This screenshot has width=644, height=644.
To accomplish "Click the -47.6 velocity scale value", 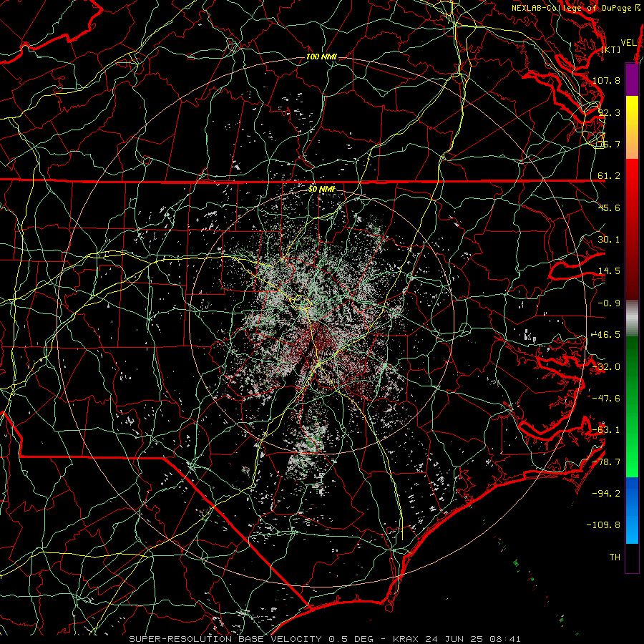I will 607,399.
